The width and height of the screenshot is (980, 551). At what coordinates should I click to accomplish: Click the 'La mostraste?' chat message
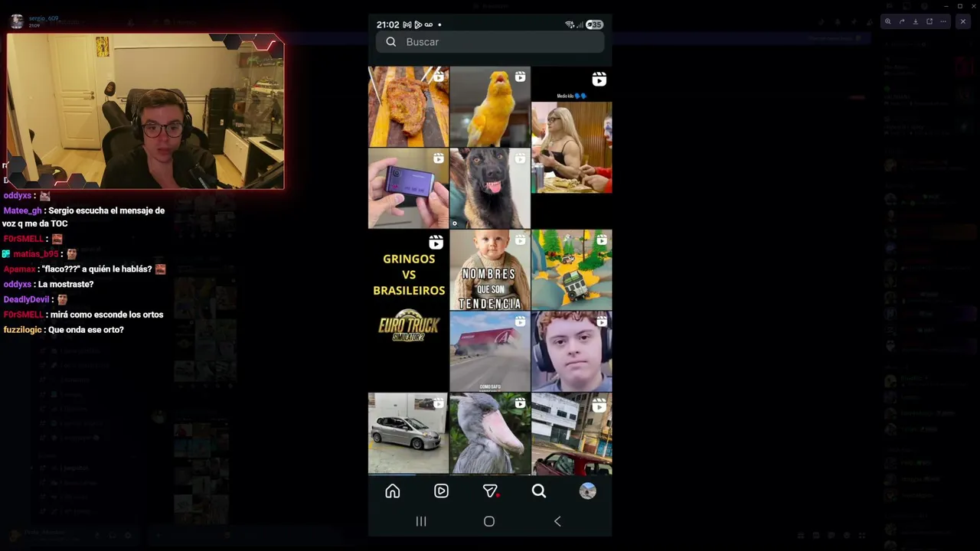66,284
